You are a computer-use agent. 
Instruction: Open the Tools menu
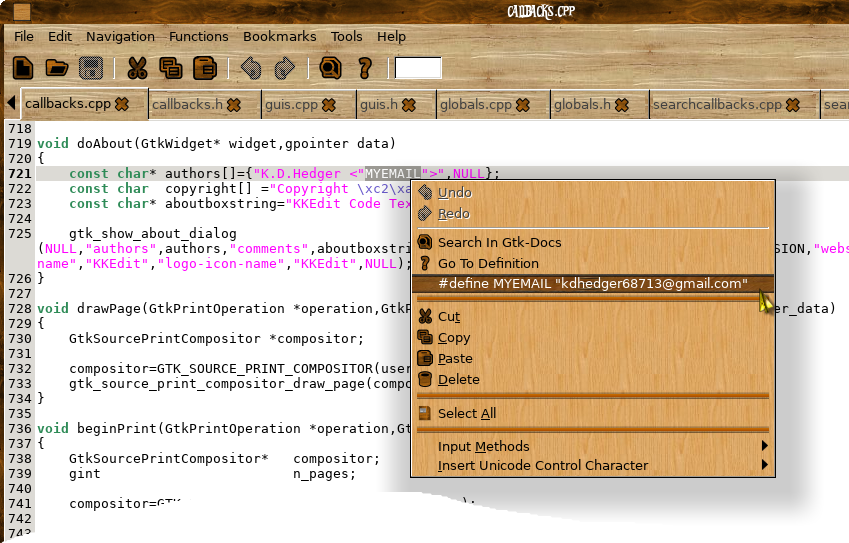tap(347, 36)
